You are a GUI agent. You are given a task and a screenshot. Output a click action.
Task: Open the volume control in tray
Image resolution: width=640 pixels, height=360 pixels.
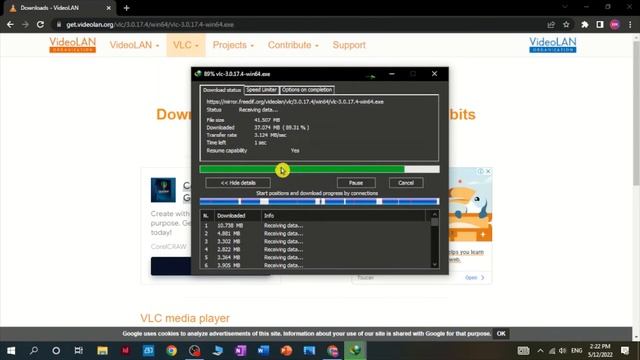[562, 351]
